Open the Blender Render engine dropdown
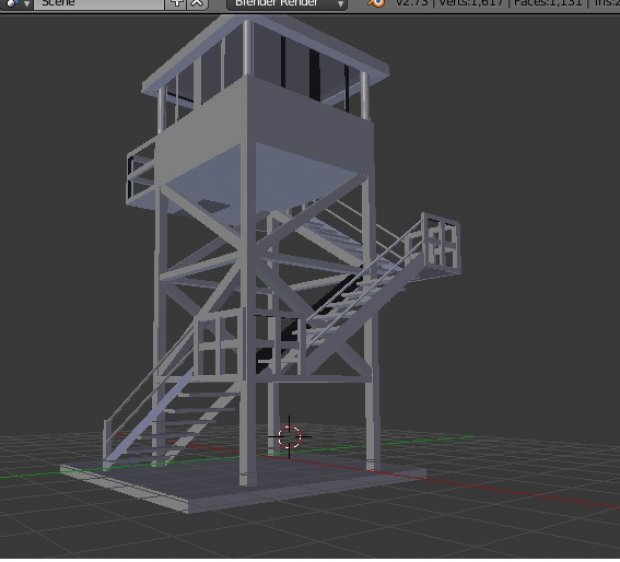The height and width of the screenshot is (562, 620). tap(286, 4)
